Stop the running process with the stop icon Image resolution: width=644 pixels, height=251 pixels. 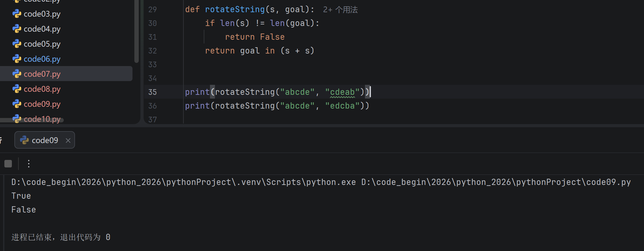[8, 164]
